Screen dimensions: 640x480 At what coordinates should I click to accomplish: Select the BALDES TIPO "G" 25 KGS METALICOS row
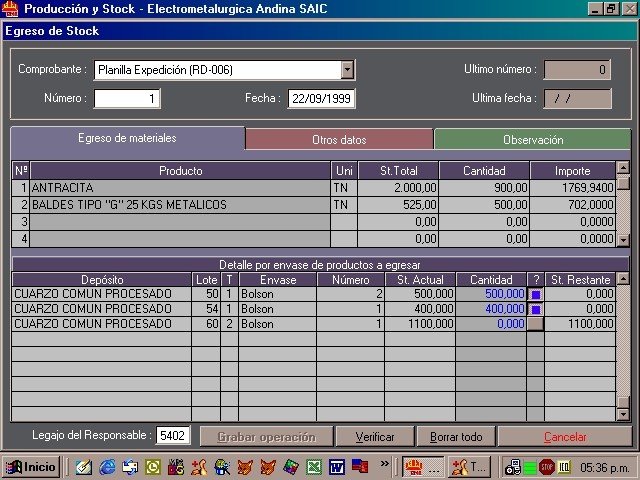[x=313, y=204]
